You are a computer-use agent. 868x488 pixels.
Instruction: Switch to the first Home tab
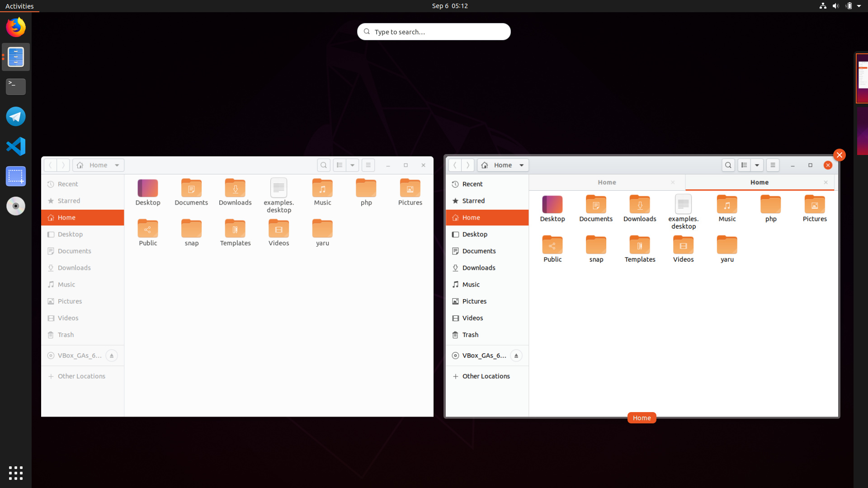(606, 183)
